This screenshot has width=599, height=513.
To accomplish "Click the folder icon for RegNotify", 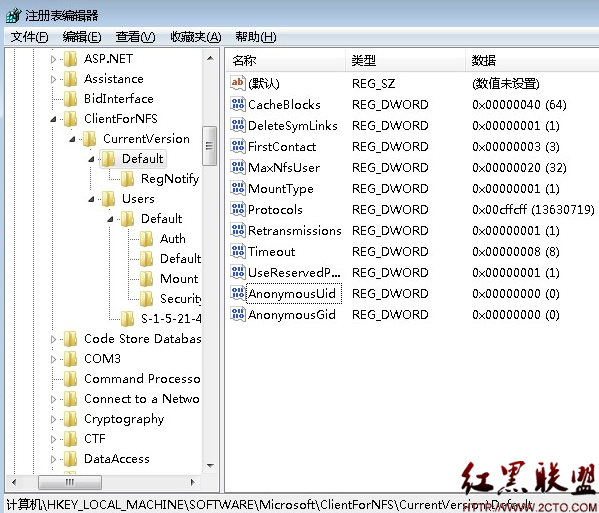I will coord(127,178).
